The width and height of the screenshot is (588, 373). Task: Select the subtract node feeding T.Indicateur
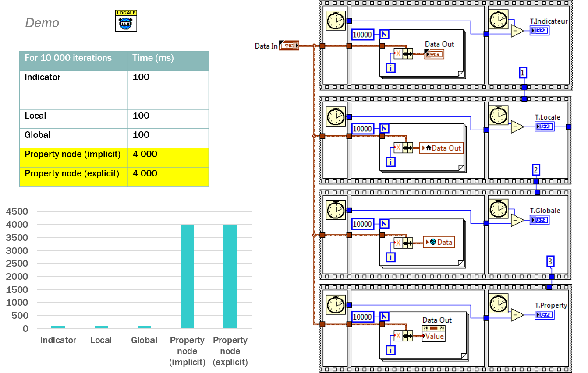pyautogui.click(x=517, y=31)
